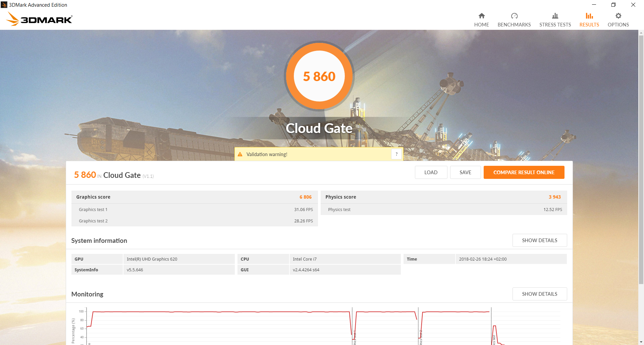Viewport: 644px width, 345px height.
Task: Click the question mark help button
Action: pos(396,154)
